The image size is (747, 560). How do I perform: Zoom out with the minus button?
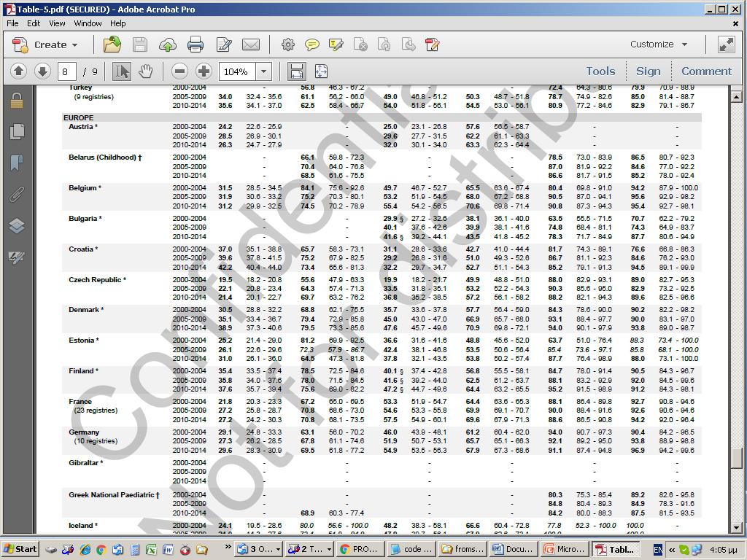click(x=179, y=71)
